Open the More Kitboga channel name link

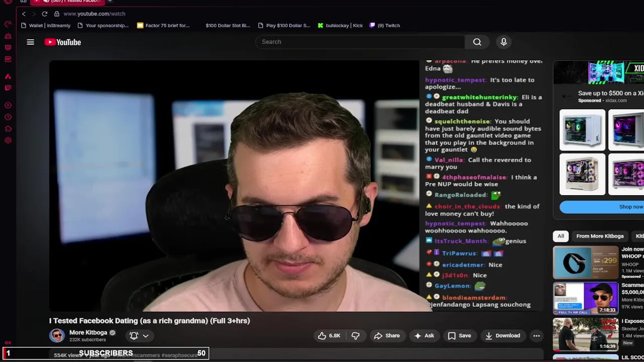point(88,332)
